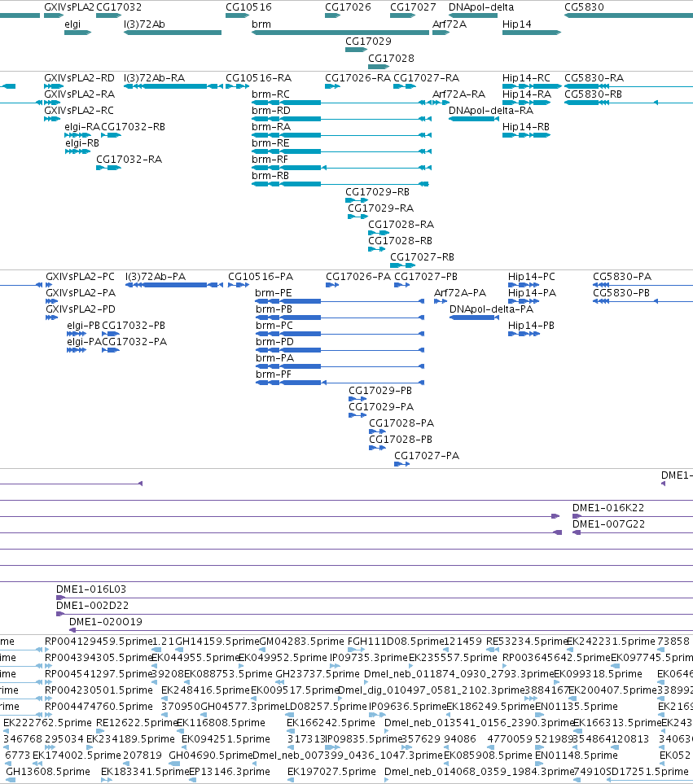
Task: Select the GH14159.5prime EST label
Action: [x=217, y=641]
